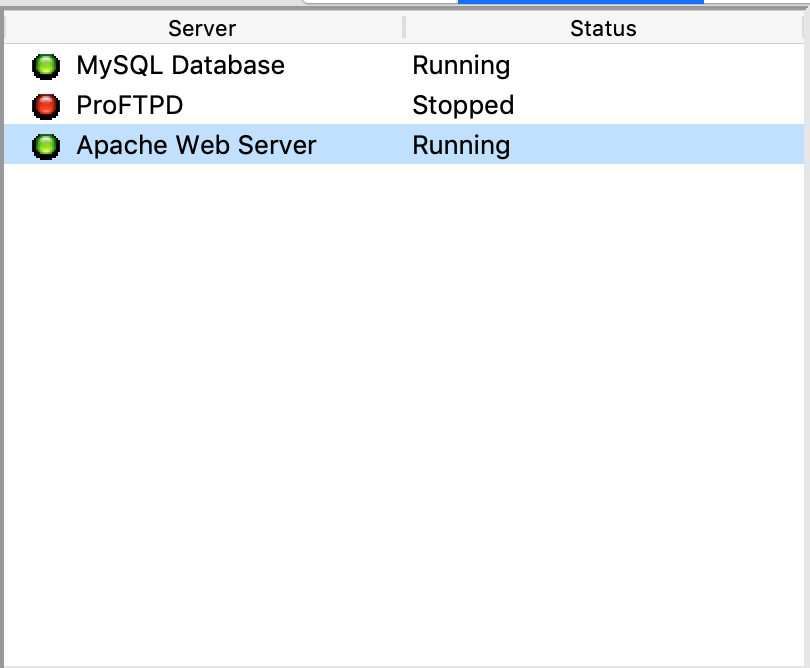810x668 pixels.
Task: Select the ProFTPD server name
Action: (129, 106)
